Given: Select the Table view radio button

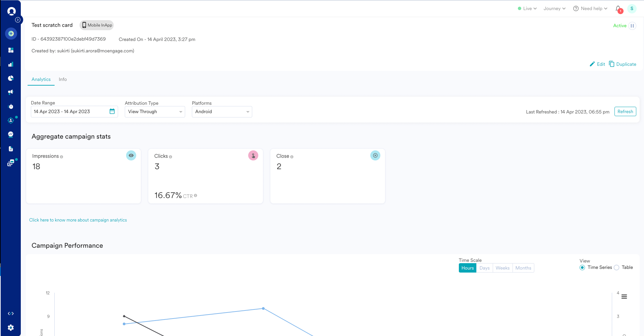Looking at the screenshot, I should point(616,268).
